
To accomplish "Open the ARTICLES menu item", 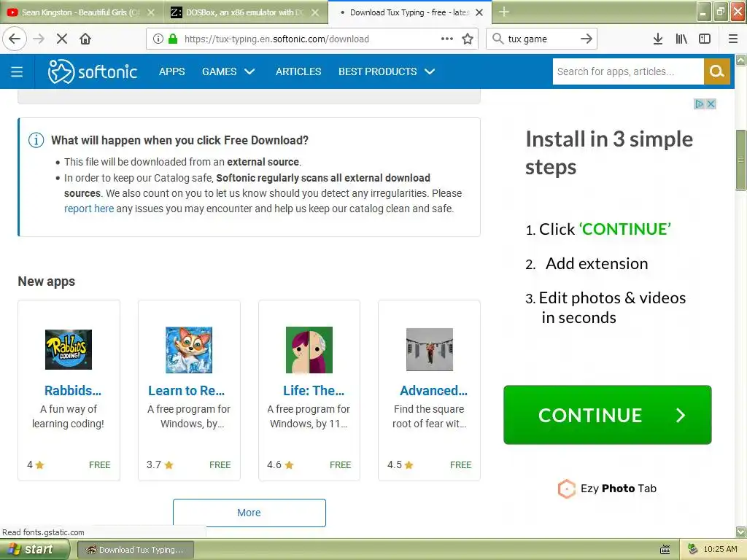I will pyautogui.click(x=298, y=71).
